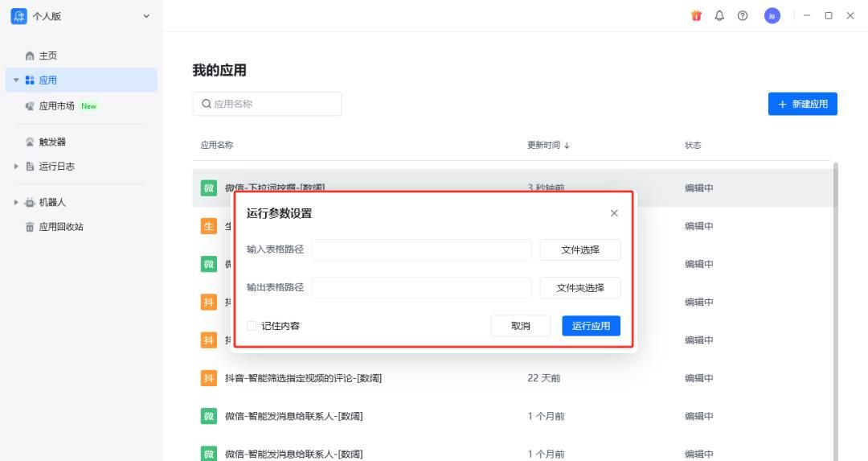Click the market icon beside 应用市场

30,106
